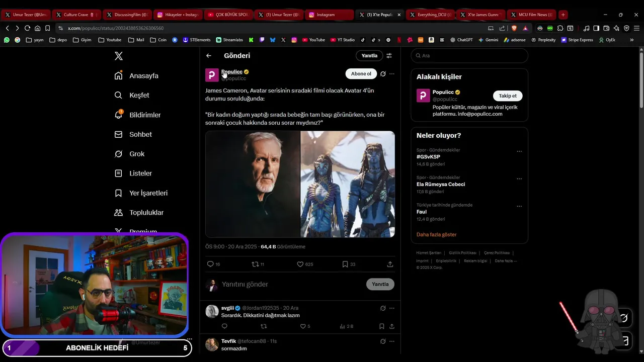Open the Gizlilik Politikası link

click(x=462, y=253)
